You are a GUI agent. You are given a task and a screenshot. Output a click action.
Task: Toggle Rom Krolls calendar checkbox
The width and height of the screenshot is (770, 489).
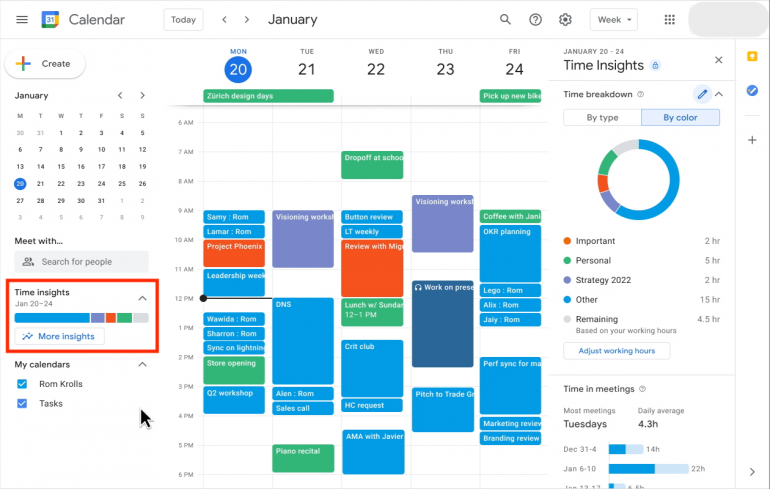pos(22,384)
